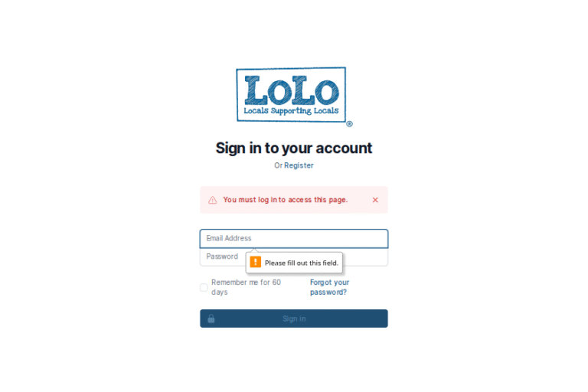This screenshot has width=588, height=392.
Task: Click the You must log in alert message
Action: [286, 200]
